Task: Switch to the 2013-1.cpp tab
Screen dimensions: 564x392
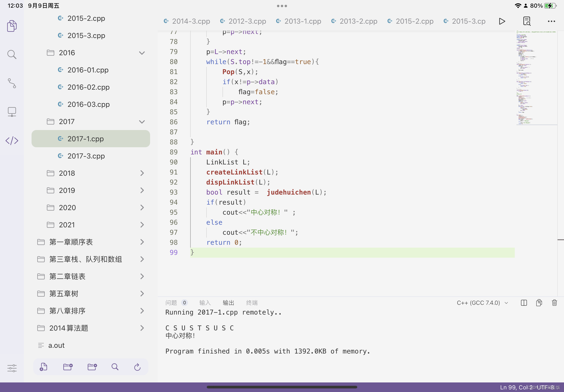Action: 298,21
